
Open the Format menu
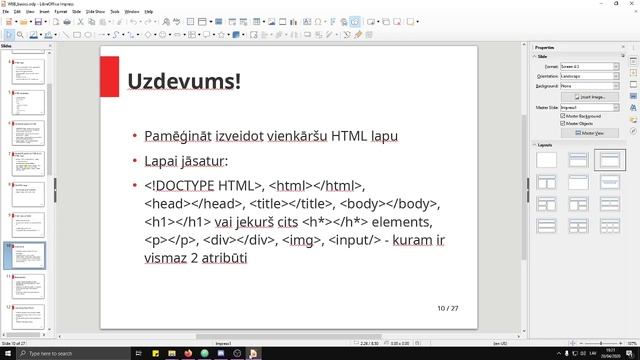[x=61, y=12]
